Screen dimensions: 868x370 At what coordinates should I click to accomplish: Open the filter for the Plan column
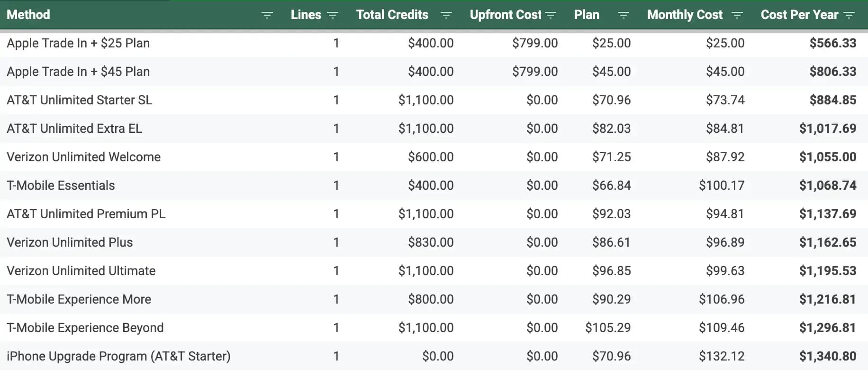(623, 15)
